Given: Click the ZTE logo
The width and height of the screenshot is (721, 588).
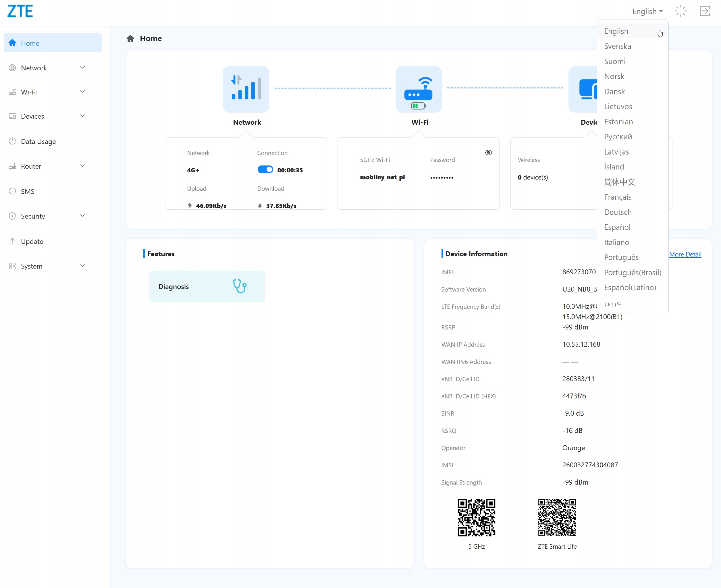Looking at the screenshot, I should [x=20, y=11].
